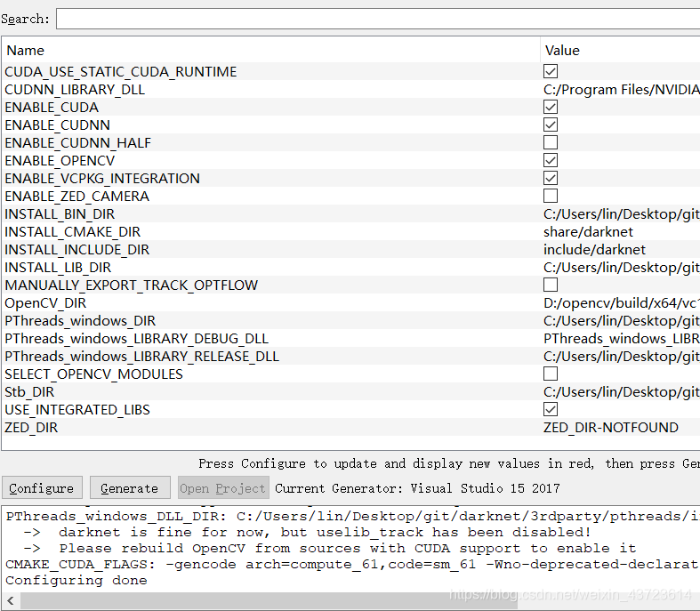Select PThreads_windows_LIBRARY_RELEASE_DLL row name

(x=141, y=356)
